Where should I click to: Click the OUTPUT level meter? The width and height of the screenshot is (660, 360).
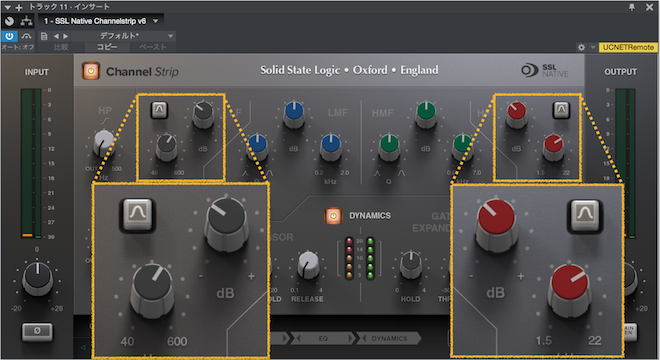(x=625, y=163)
